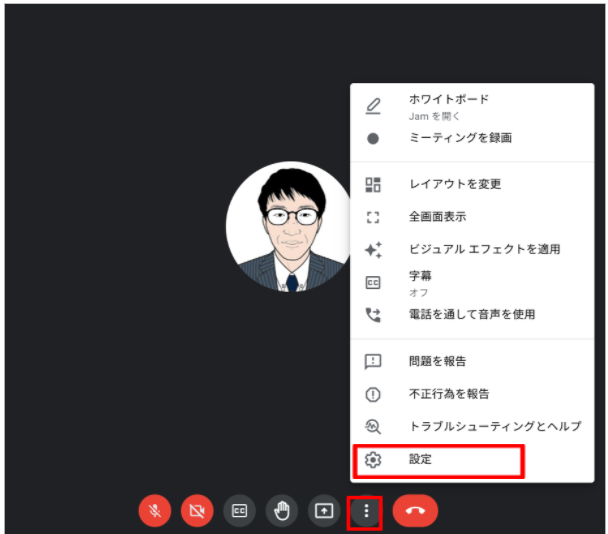
Task: Select 全画面表示 menu item
Action: (x=472, y=217)
